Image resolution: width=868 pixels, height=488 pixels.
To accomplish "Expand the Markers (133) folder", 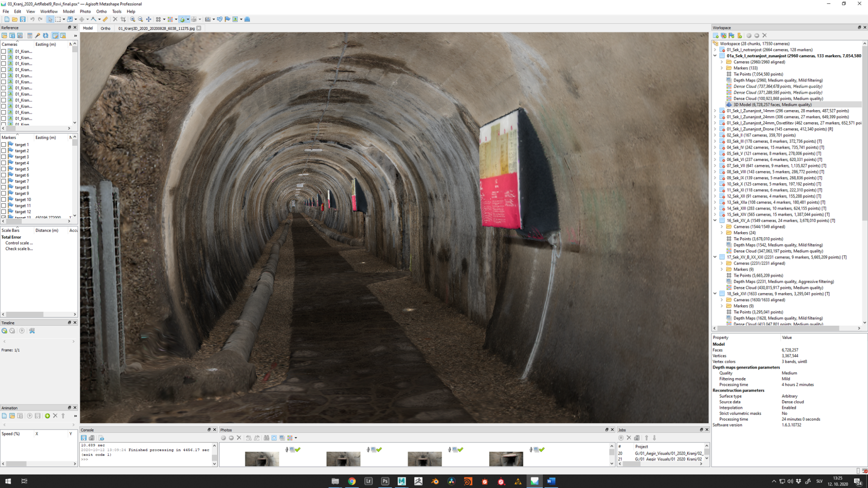I will [722, 68].
